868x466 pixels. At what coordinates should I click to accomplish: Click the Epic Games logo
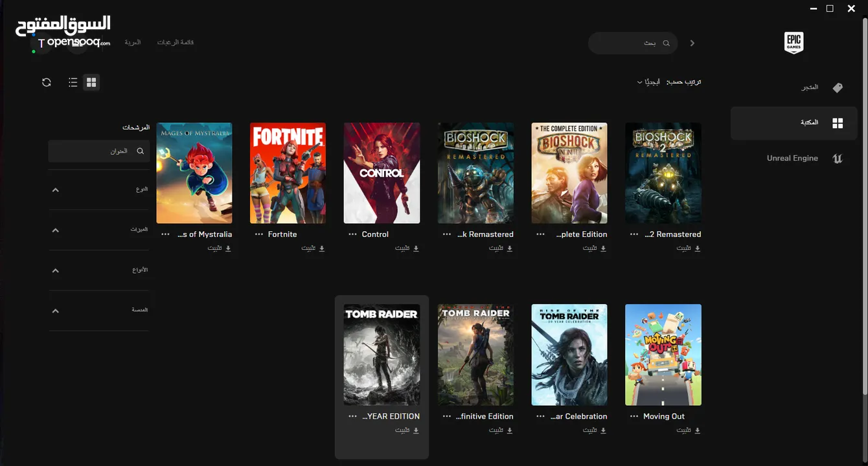pyautogui.click(x=794, y=43)
